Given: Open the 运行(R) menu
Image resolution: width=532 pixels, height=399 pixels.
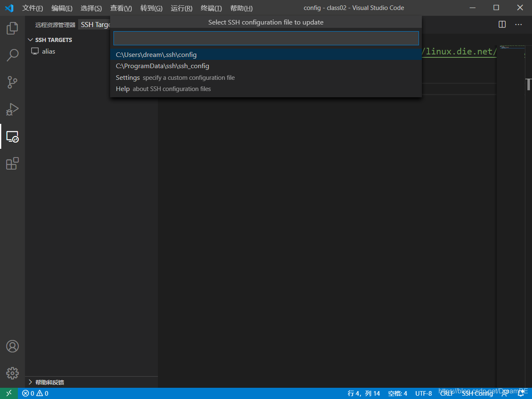Looking at the screenshot, I should 182,8.
